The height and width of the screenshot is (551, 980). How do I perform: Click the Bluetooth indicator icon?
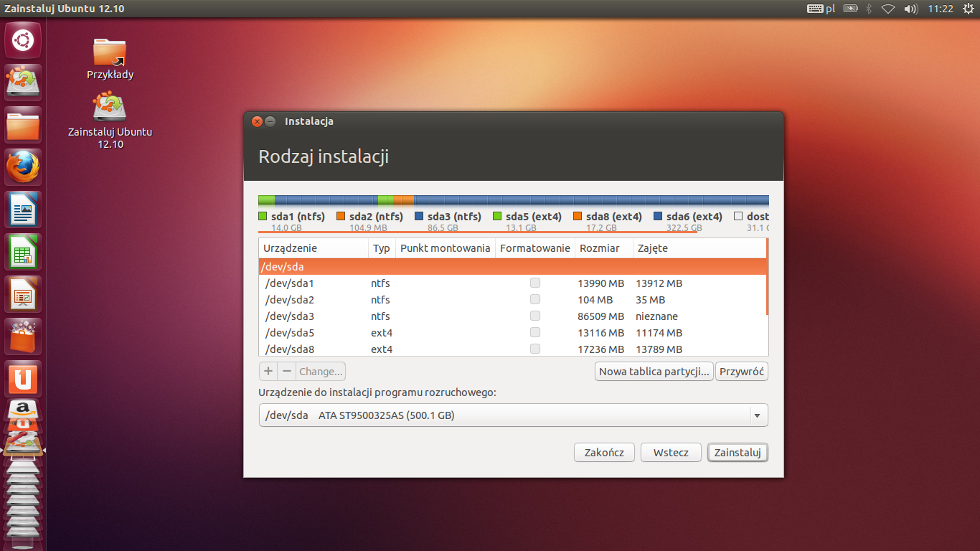(869, 9)
